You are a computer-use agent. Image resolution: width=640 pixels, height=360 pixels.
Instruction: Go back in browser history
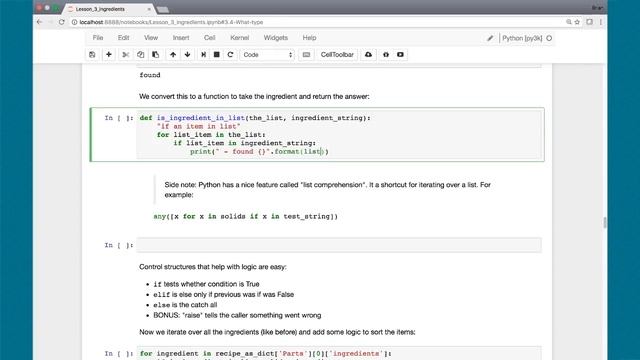(40, 22)
